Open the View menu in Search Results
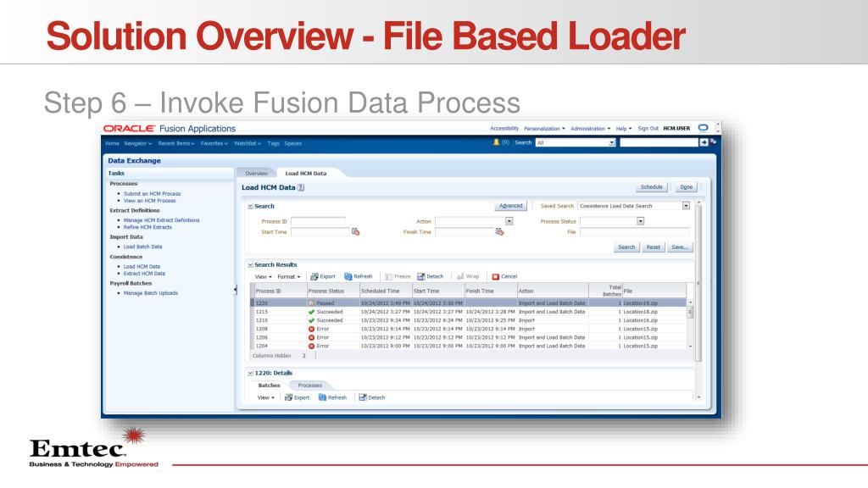 [263, 277]
